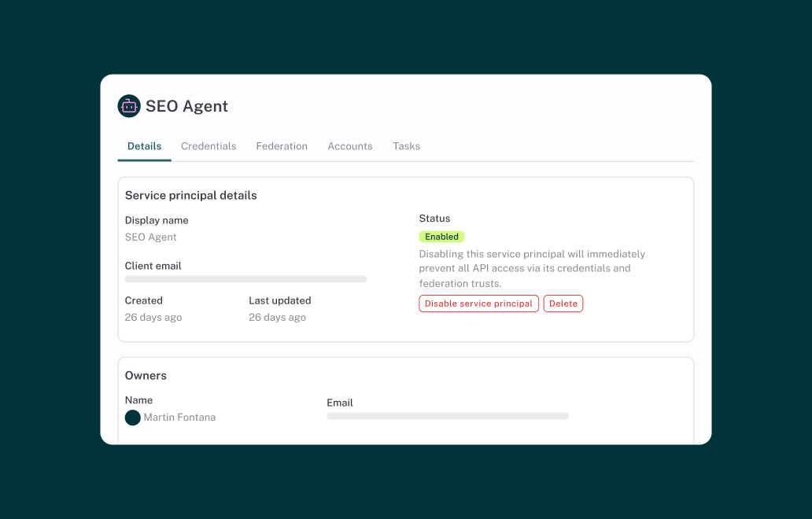Select the Details tab
The image size is (812, 519).
click(x=145, y=146)
